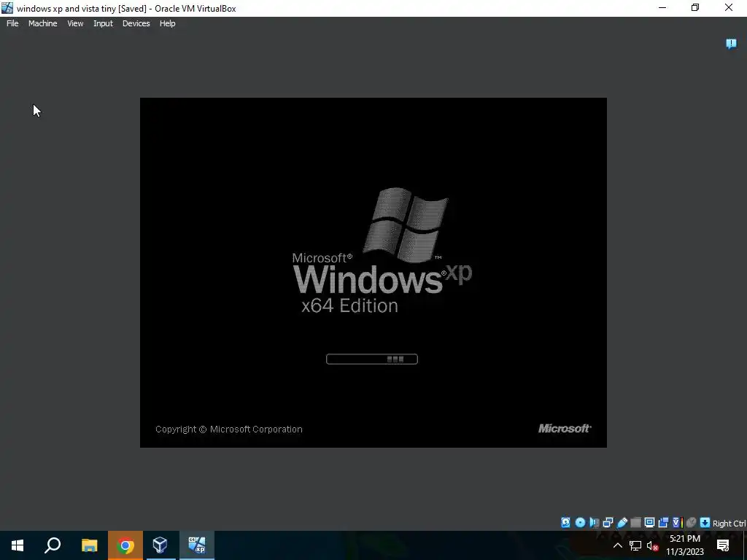The width and height of the screenshot is (747, 560).
Task: Click the network adapters status icon
Action: tap(608, 522)
